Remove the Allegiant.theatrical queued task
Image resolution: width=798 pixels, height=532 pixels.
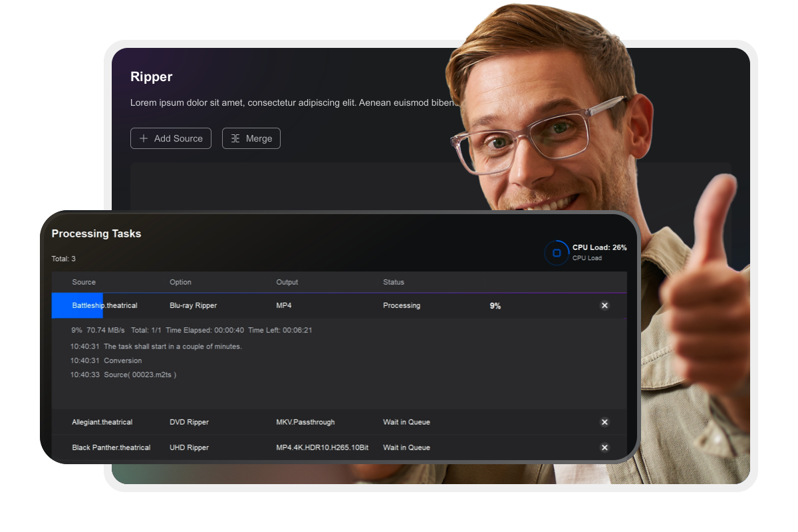[x=604, y=422]
